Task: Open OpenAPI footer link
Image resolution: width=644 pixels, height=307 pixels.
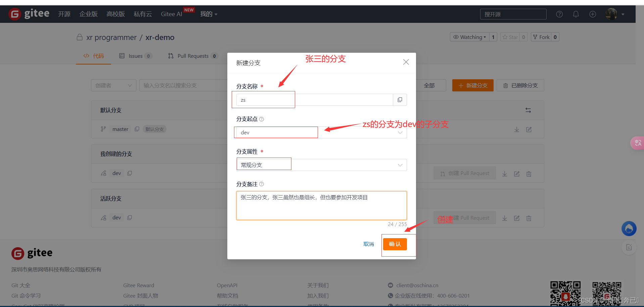Action: (227, 285)
